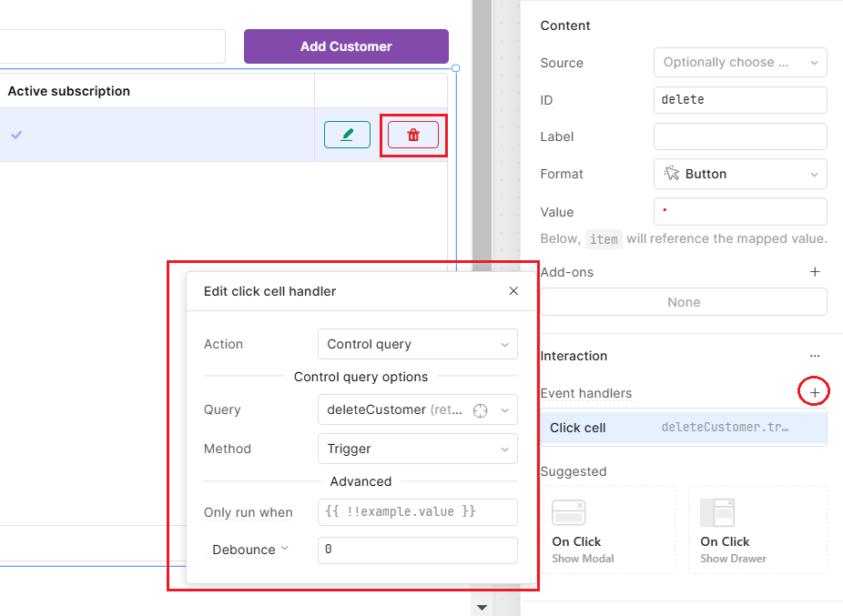Click the ID field containing delete
The height and width of the screenshot is (616, 843).
coord(740,100)
